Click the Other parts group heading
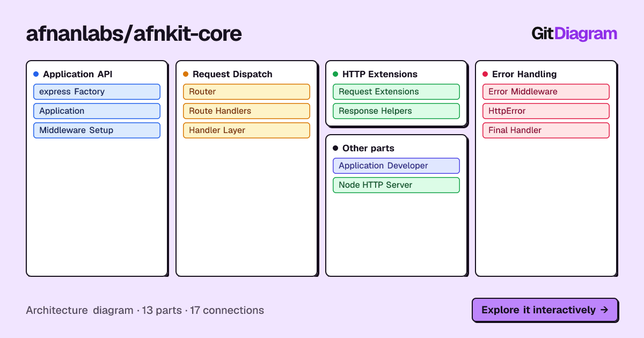The width and height of the screenshot is (644, 338). [x=368, y=148]
